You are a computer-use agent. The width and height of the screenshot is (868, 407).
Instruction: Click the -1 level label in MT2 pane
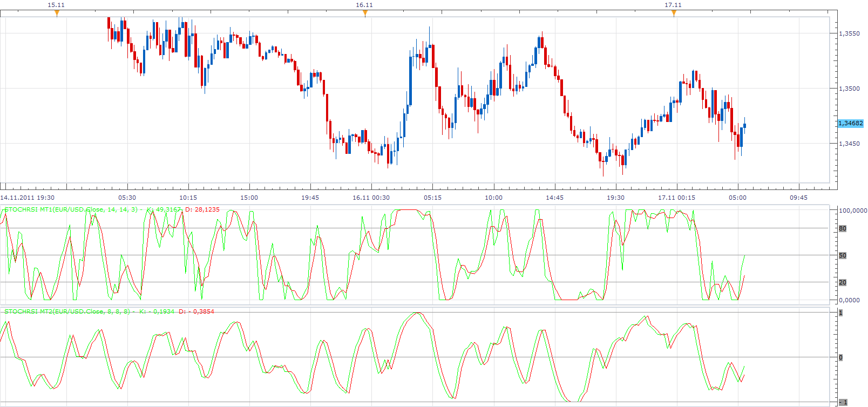click(843, 402)
